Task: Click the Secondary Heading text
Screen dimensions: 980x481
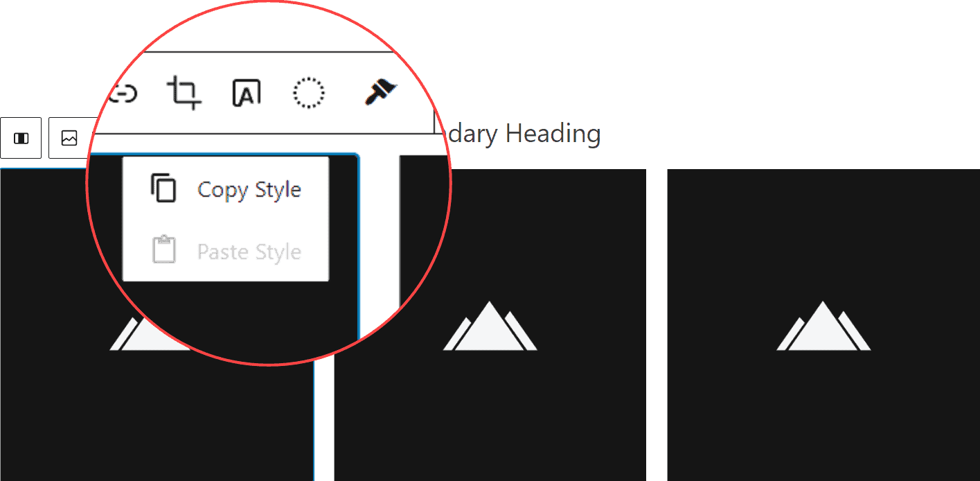Action: (523, 133)
